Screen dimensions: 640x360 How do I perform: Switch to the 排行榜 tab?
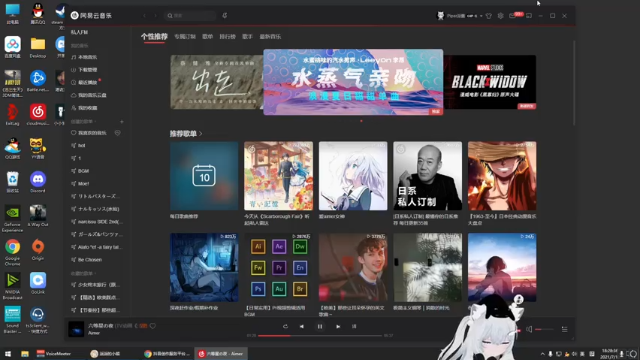227,36
